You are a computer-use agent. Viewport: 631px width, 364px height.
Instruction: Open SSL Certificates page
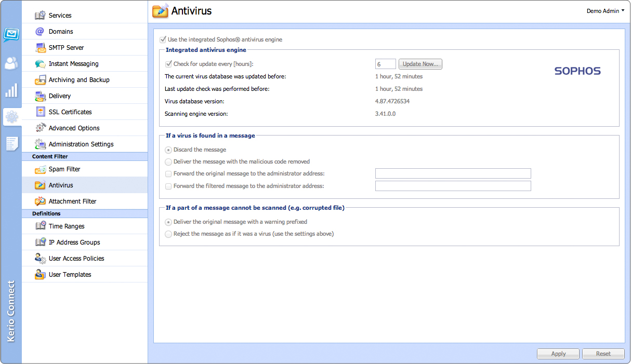[85, 112]
